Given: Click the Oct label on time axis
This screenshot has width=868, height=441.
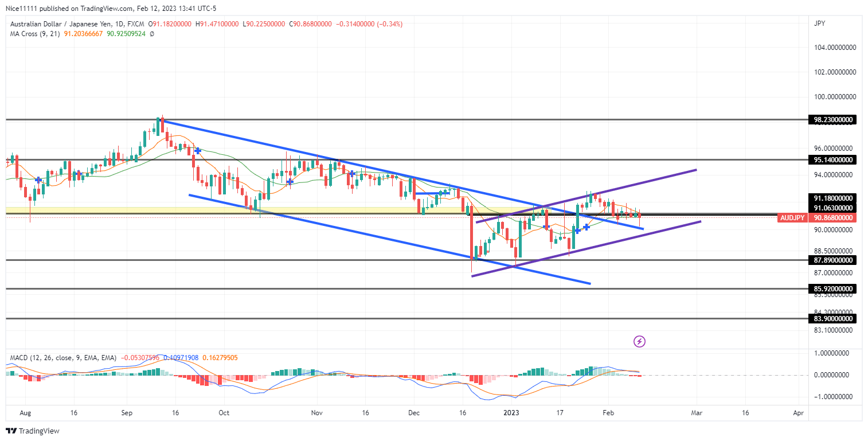Looking at the screenshot, I should 224,412.
